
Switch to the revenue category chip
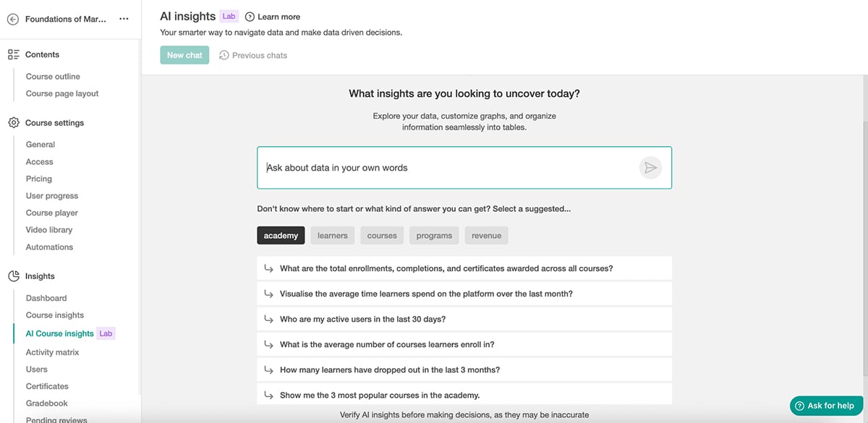(486, 235)
